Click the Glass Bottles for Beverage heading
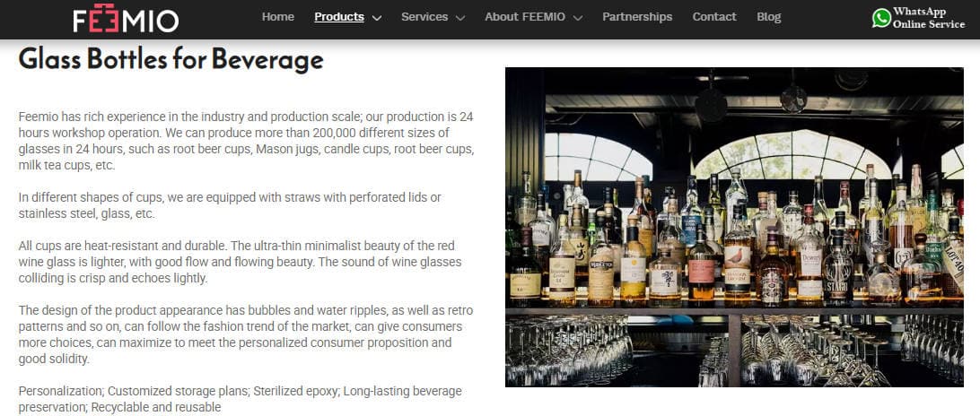The image size is (980, 416). pyautogui.click(x=171, y=60)
